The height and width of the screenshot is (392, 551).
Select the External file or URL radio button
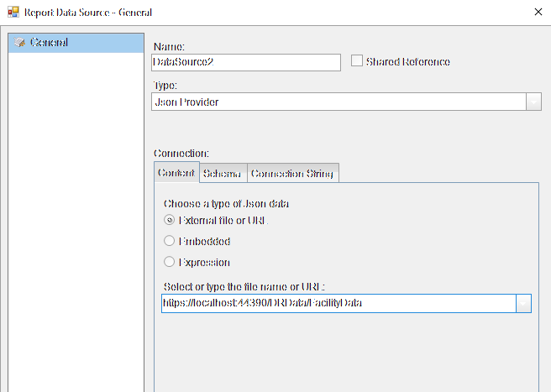[170, 220]
